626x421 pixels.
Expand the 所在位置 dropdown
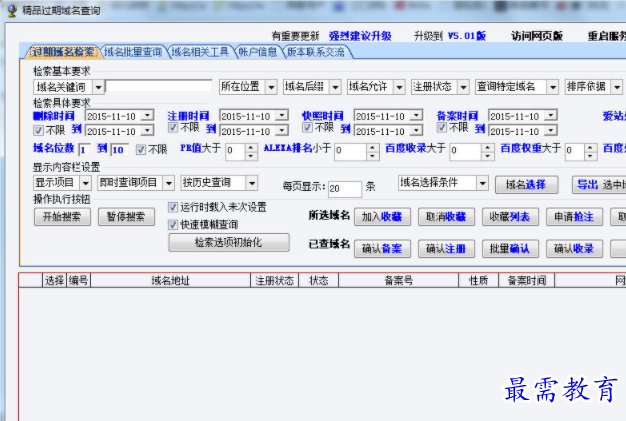click(x=271, y=87)
